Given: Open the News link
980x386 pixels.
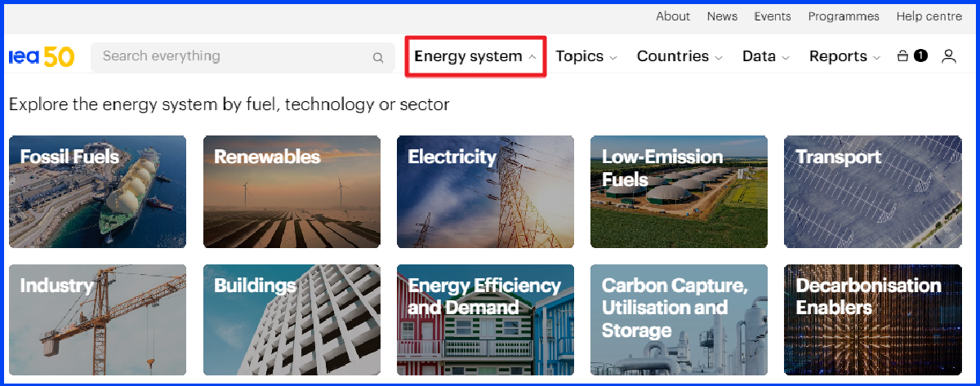Looking at the screenshot, I should click(722, 16).
